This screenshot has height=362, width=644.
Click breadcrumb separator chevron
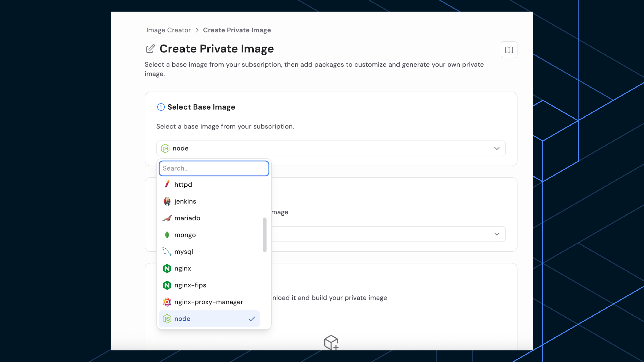(197, 30)
